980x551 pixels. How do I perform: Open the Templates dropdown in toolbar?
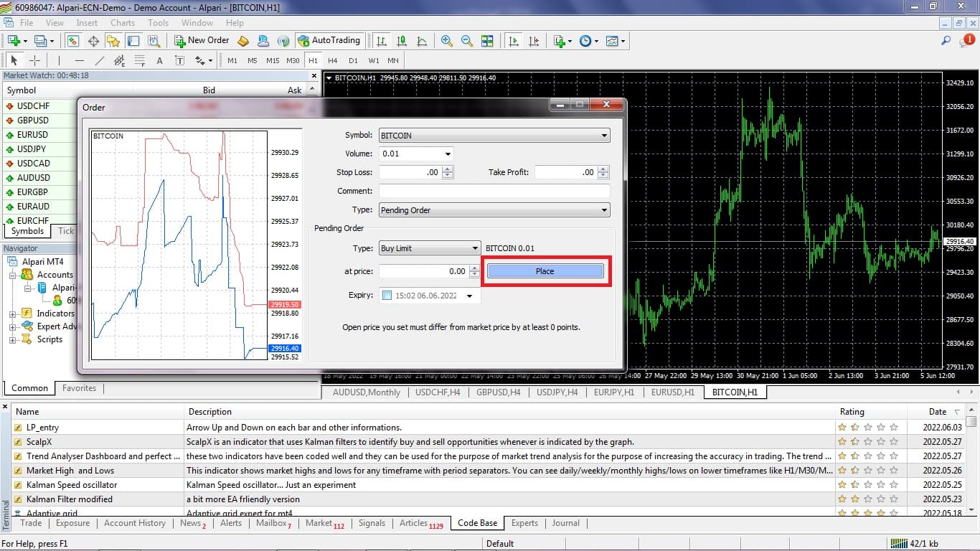click(616, 41)
